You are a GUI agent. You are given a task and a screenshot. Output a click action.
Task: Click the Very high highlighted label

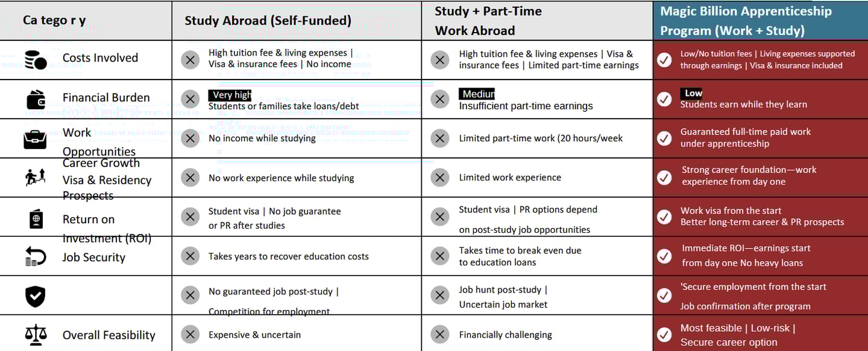(230, 95)
